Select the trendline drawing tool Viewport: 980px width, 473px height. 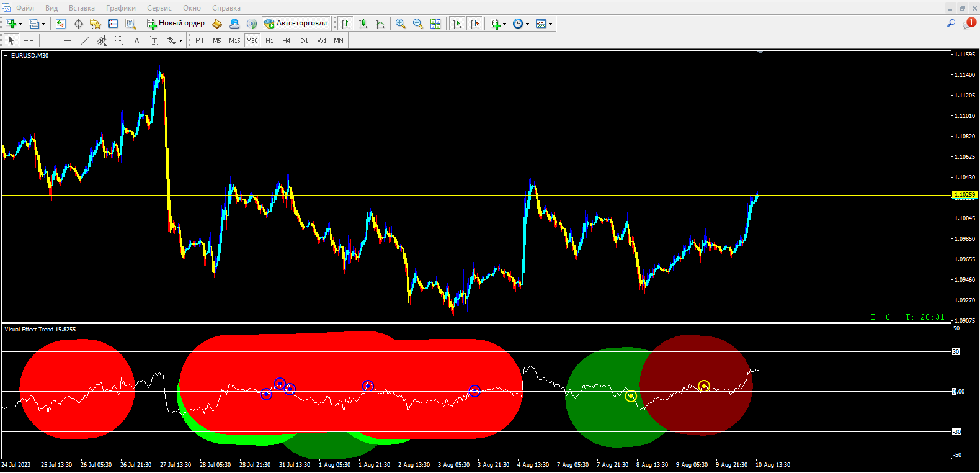(x=85, y=40)
